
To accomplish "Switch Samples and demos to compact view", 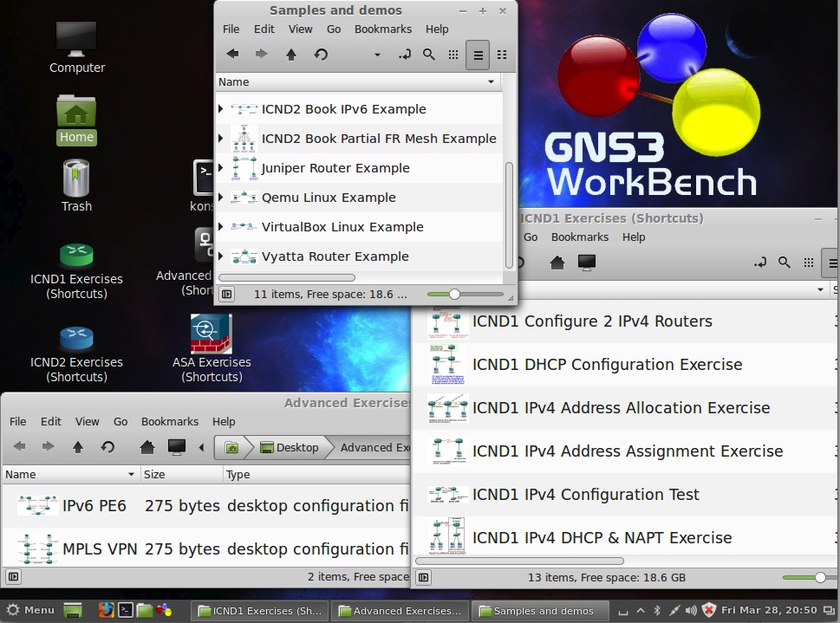I will (502, 55).
